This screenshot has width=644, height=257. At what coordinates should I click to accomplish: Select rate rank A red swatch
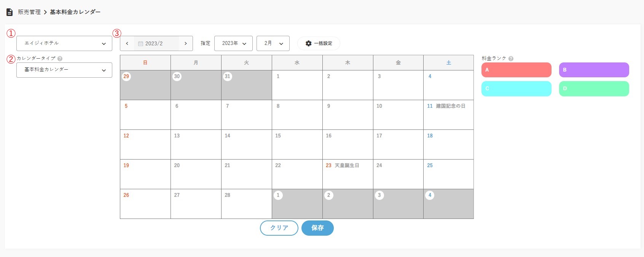(x=516, y=70)
